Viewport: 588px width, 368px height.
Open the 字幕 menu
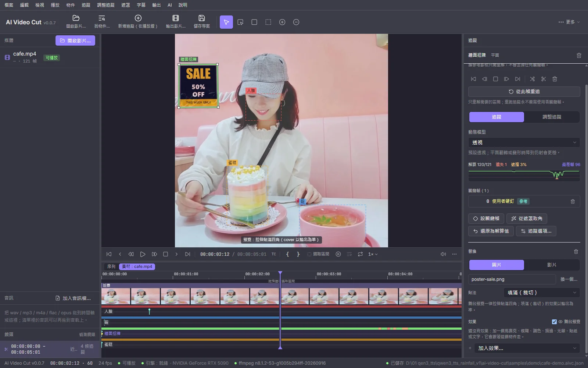[141, 5]
